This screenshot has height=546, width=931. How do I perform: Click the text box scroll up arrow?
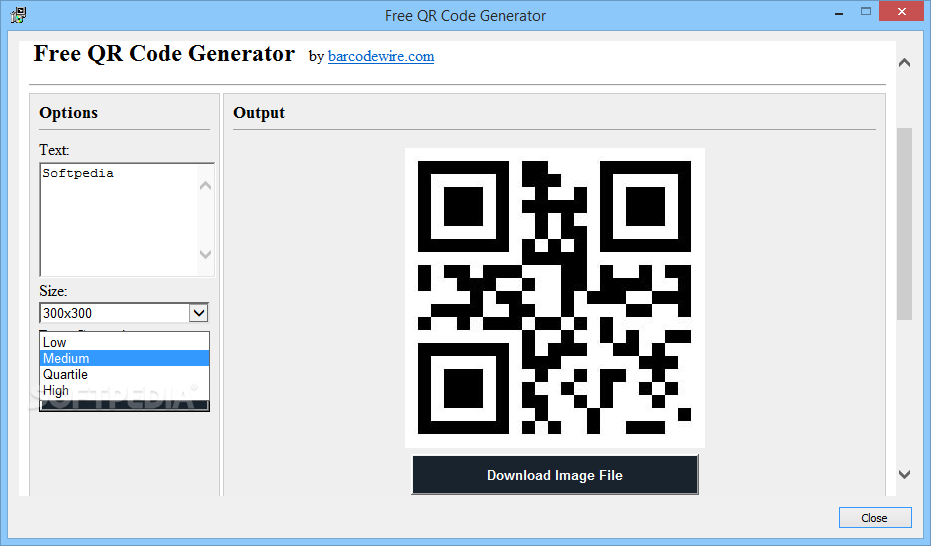pyautogui.click(x=205, y=186)
